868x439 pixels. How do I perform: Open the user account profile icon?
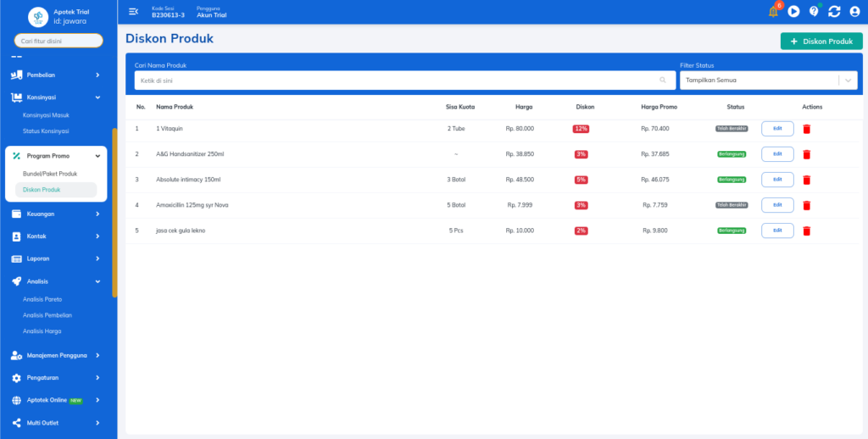pyautogui.click(x=854, y=12)
